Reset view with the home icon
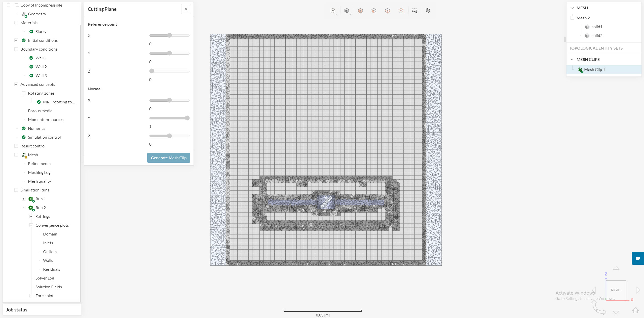 click(x=635, y=310)
